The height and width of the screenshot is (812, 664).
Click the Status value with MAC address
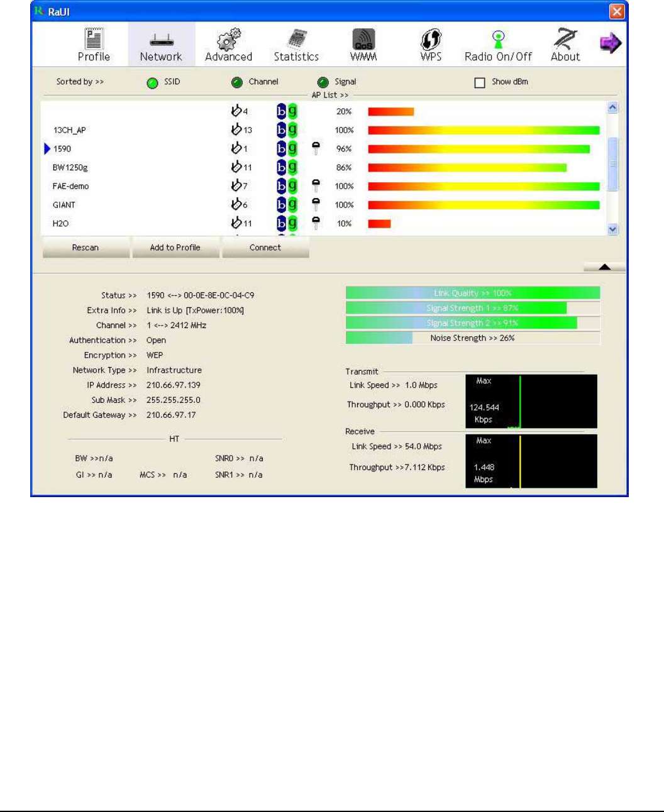[x=201, y=295]
